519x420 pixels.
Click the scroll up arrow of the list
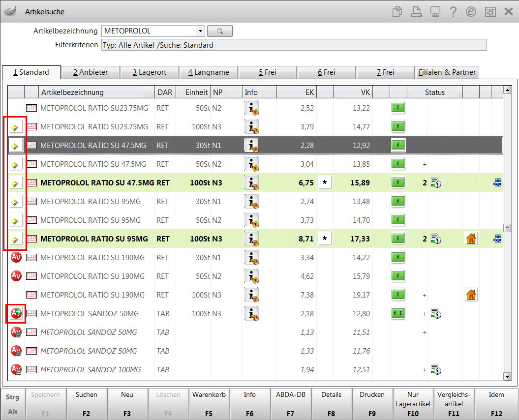click(x=507, y=90)
